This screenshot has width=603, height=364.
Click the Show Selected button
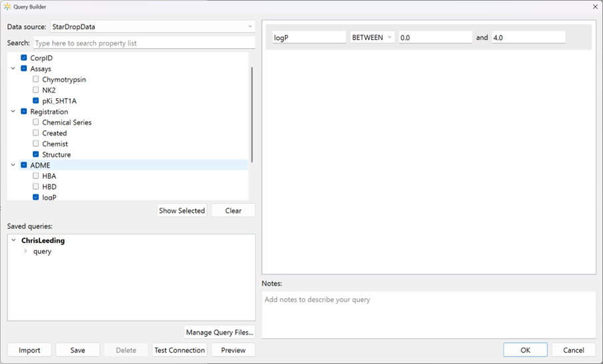click(182, 210)
